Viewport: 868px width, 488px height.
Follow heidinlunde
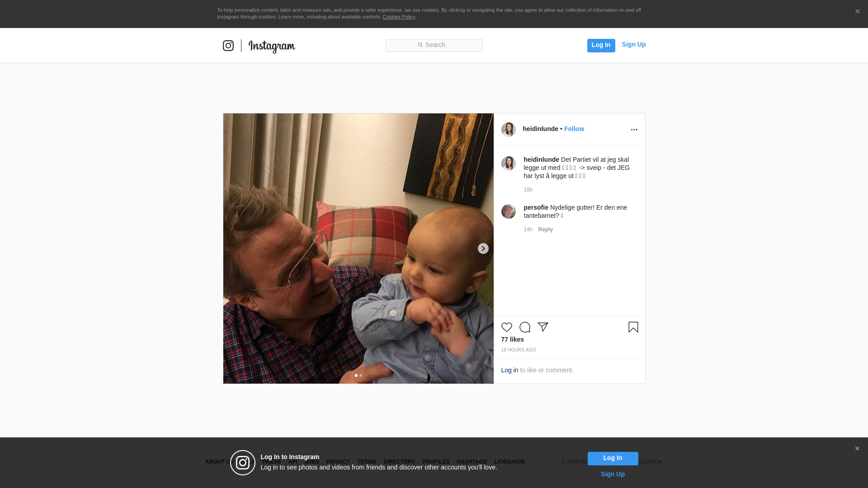click(574, 129)
